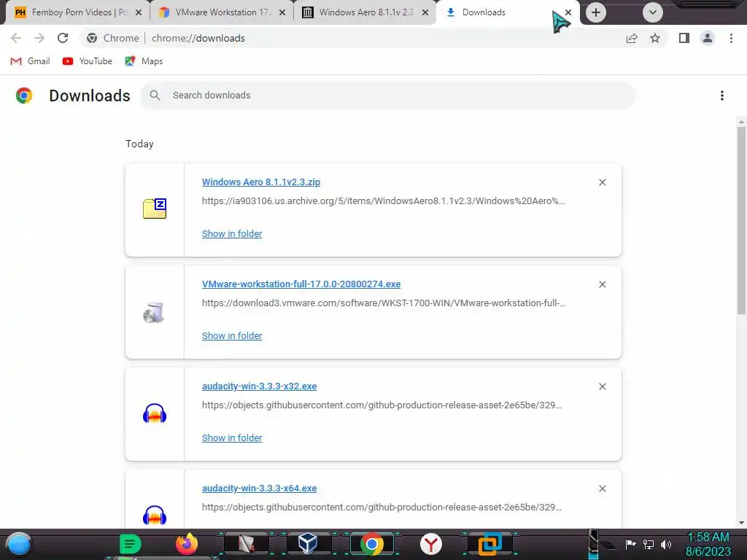Open Windows Aero 8.1.1v2.3.zip file link
This screenshot has width=747, height=560.
(261, 182)
